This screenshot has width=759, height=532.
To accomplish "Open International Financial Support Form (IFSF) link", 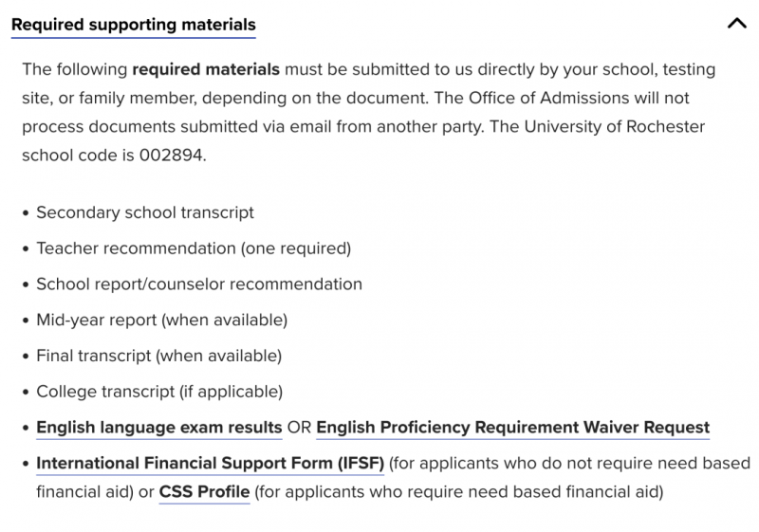I will pos(210,464).
